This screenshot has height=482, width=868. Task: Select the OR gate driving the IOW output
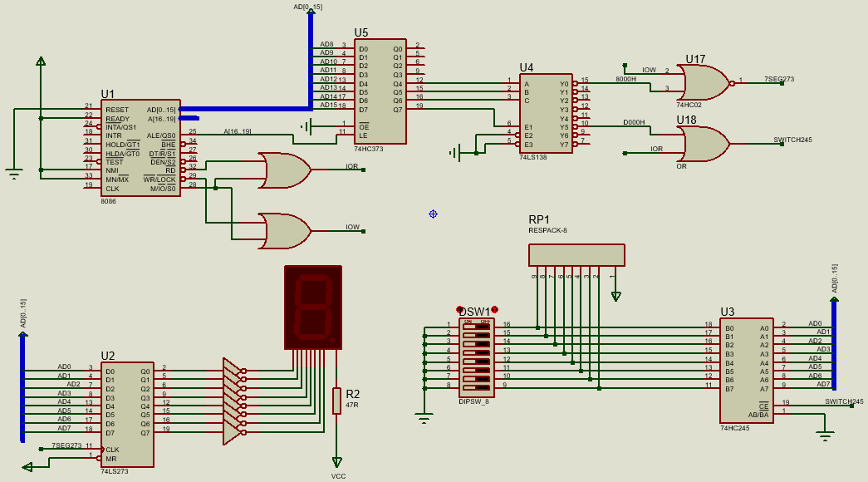(285, 231)
